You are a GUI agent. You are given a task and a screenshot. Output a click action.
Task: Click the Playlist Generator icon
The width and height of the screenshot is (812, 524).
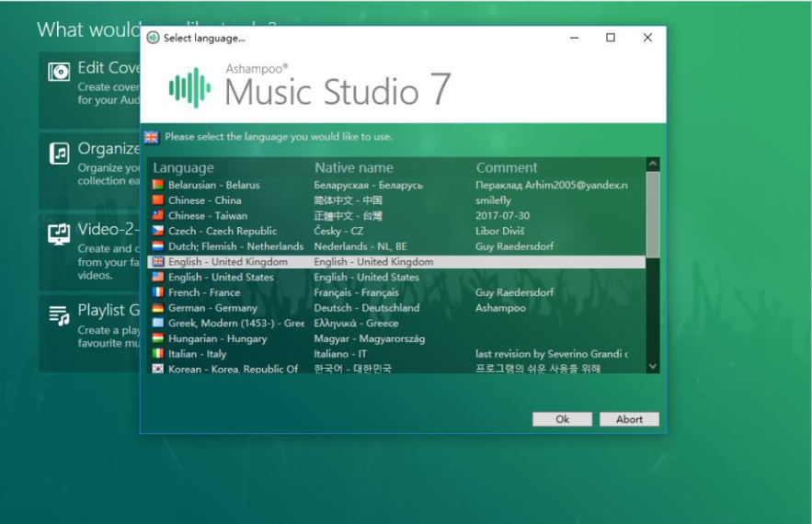pos(60,316)
